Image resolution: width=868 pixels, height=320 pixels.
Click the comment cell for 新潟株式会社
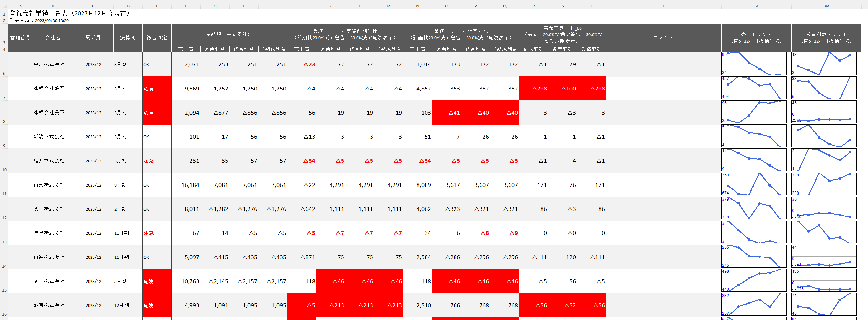click(x=664, y=137)
